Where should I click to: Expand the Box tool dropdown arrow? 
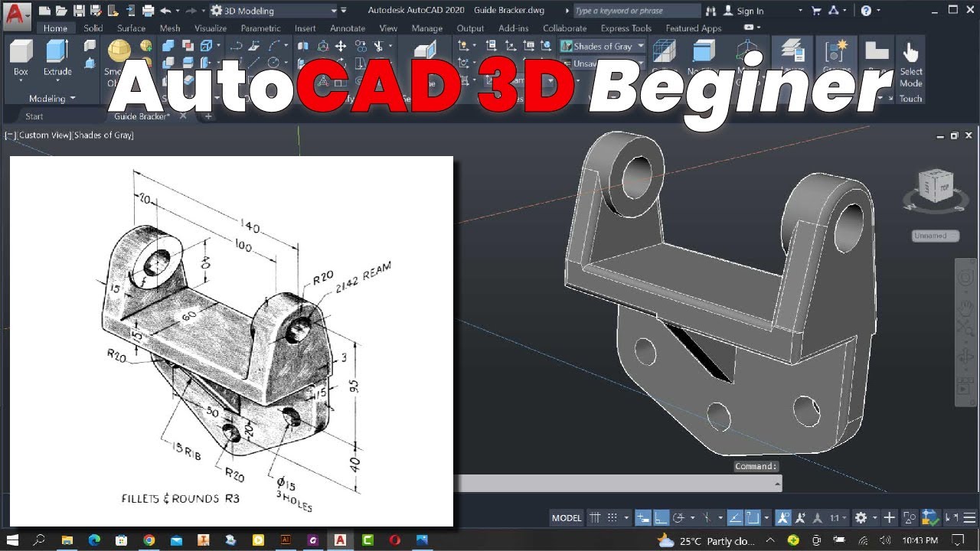tap(21, 81)
